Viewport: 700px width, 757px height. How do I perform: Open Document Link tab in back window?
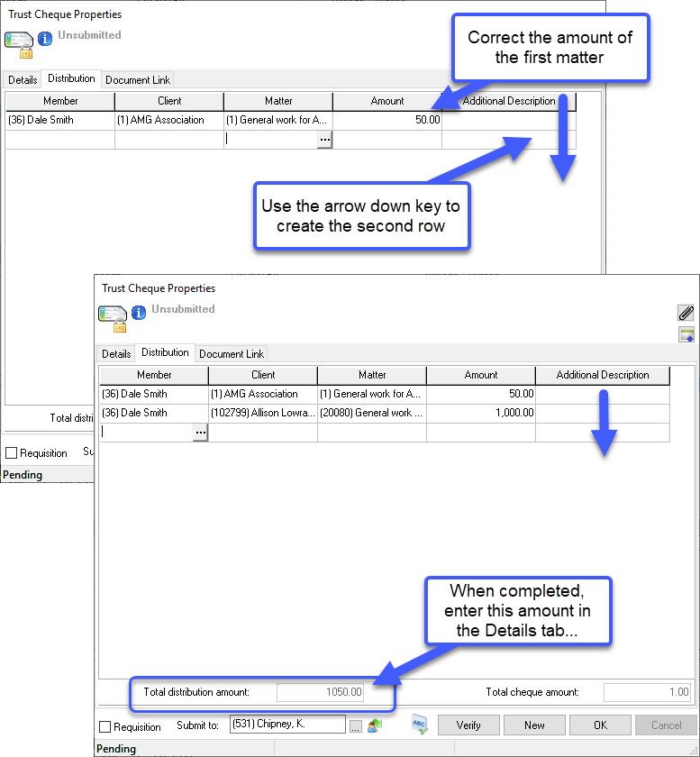138,80
